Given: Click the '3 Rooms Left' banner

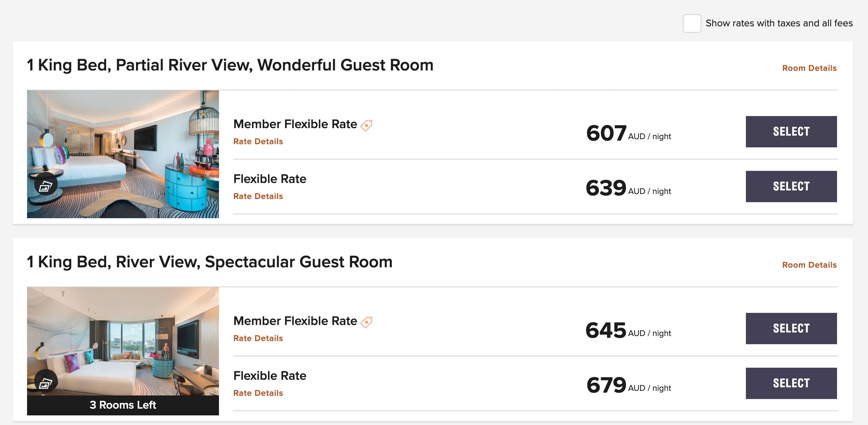Looking at the screenshot, I should pyautogui.click(x=123, y=405).
